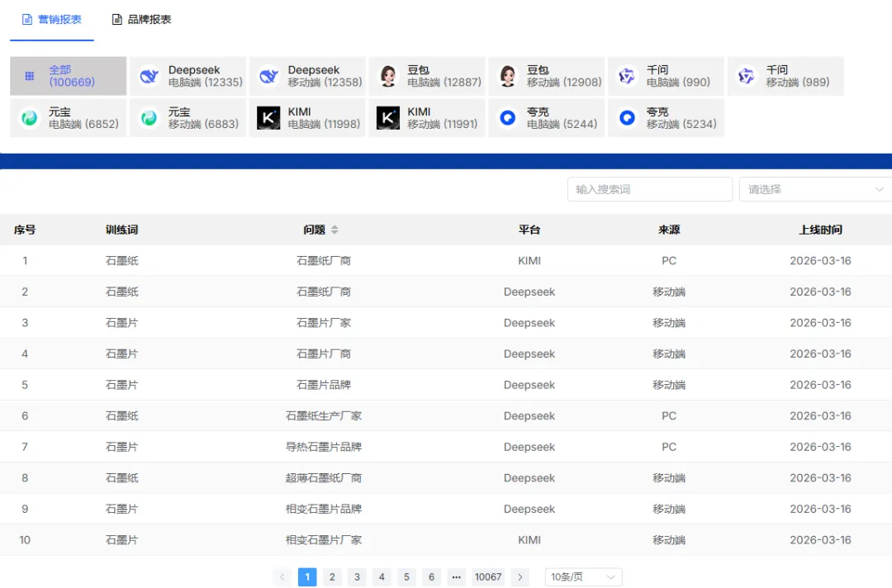Click Deepseek whale icon for 电脑端 (12335)
This screenshot has height=588, width=892.
pyautogui.click(x=149, y=76)
